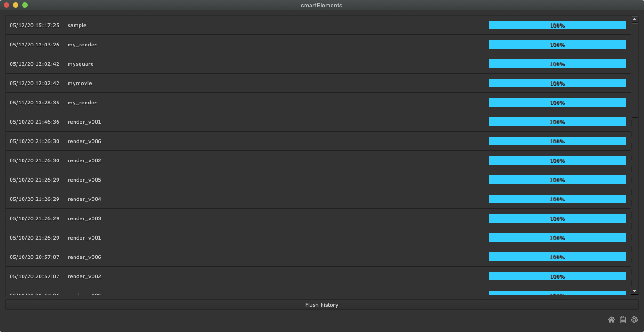Screen dimensions: 644x332
Task: Click the scroll up arrow
Action: pyautogui.click(x=635, y=19)
